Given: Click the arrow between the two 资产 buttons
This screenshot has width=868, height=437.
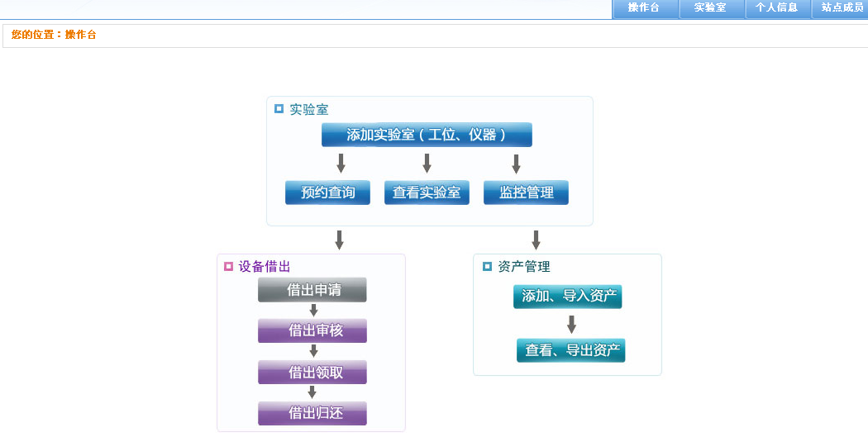Looking at the screenshot, I should tap(571, 324).
